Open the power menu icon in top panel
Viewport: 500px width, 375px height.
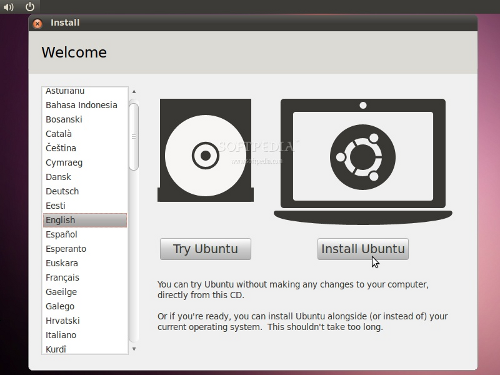[30, 7]
